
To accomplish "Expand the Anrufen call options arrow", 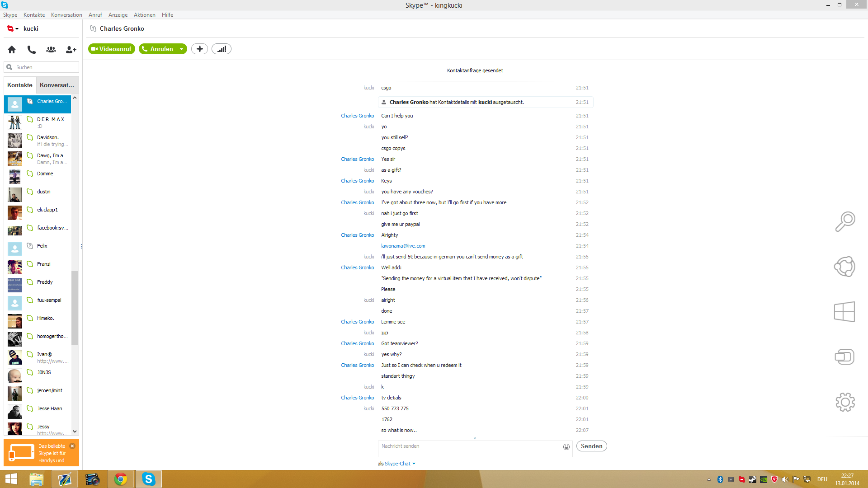I will 181,49.
